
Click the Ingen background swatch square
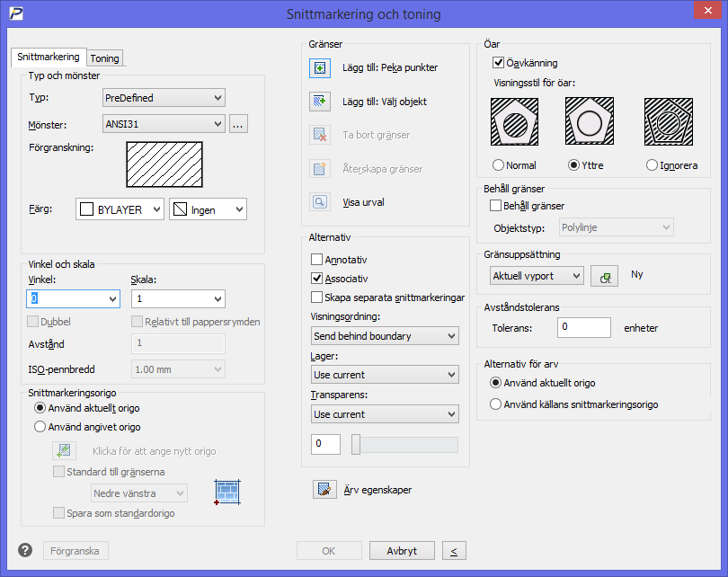coord(180,209)
